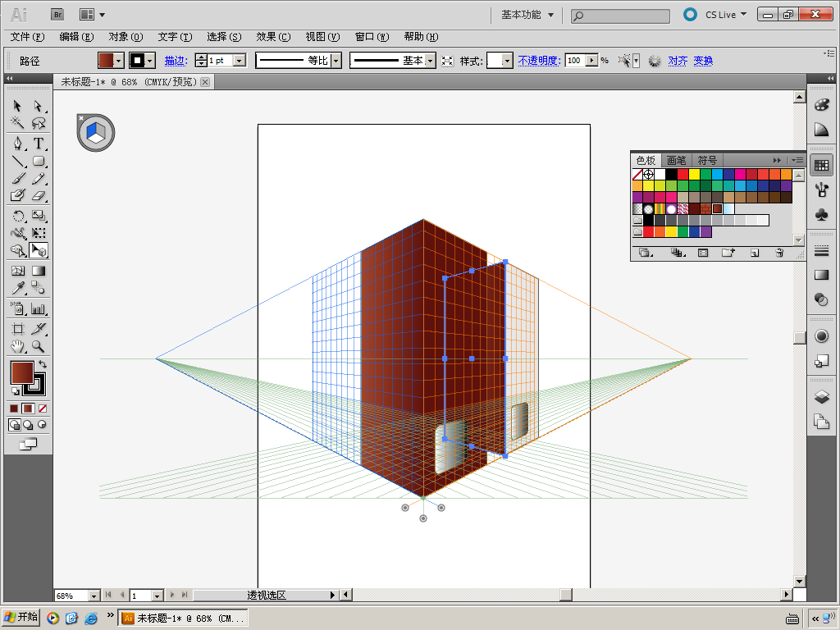Open the 基本 brush definition dropdown
Image resolution: width=840 pixels, height=630 pixels.
[430, 61]
